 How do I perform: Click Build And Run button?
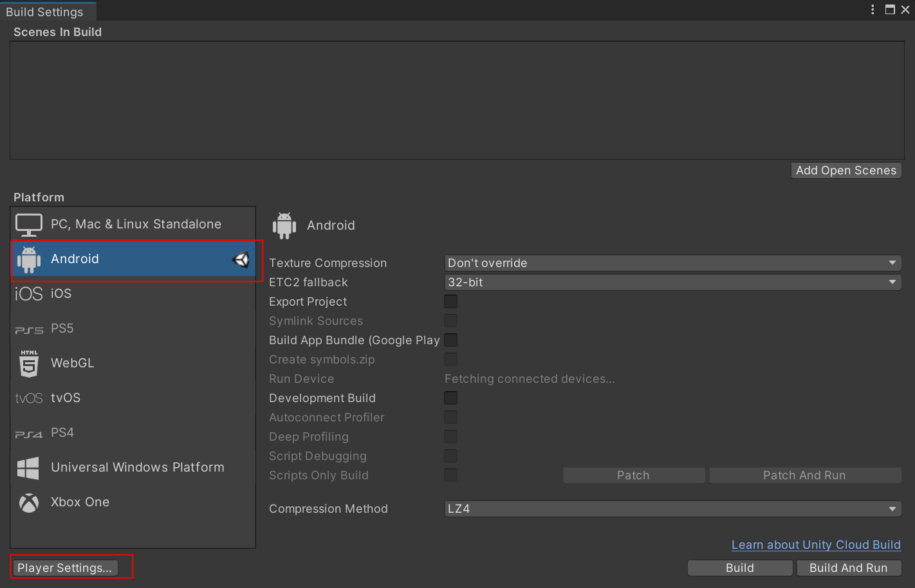tap(849, 568)
